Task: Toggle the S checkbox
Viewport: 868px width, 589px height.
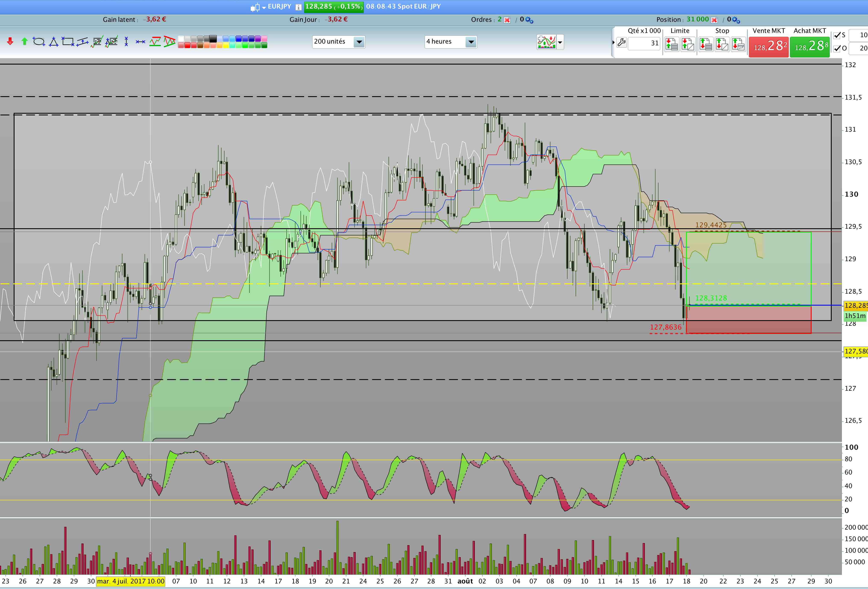Action: pyautogui.click(x=837, y=35)
